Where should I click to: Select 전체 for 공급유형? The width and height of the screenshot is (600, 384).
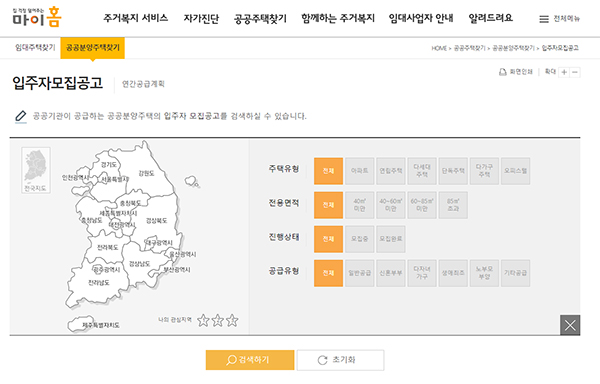(328, 273)
